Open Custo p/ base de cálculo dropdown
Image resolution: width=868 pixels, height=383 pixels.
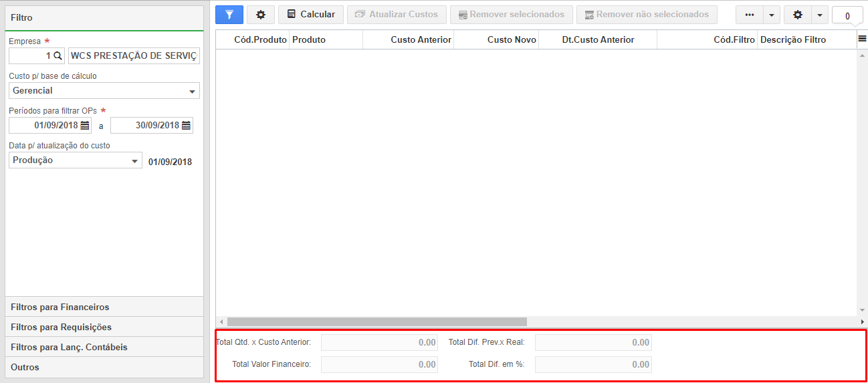(104, 91)
